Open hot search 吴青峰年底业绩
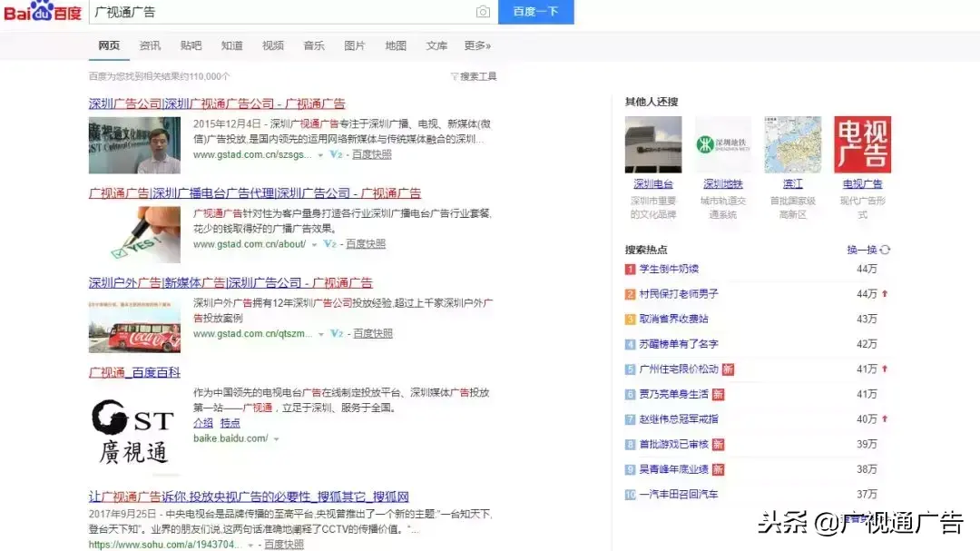Screen dimensions: 980x551 click(x=673, y=469)
